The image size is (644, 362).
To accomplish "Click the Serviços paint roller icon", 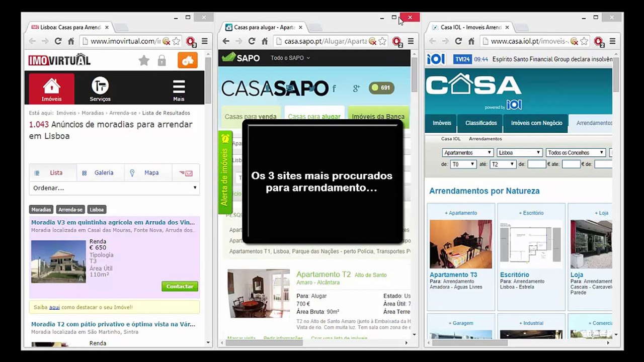I will click(x=100, y=85).
